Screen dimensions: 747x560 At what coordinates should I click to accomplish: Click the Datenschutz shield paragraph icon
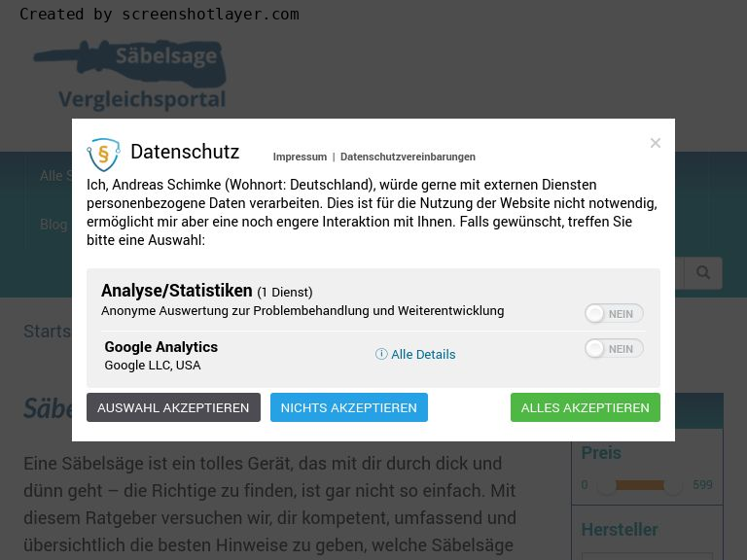tap(103, 155)
